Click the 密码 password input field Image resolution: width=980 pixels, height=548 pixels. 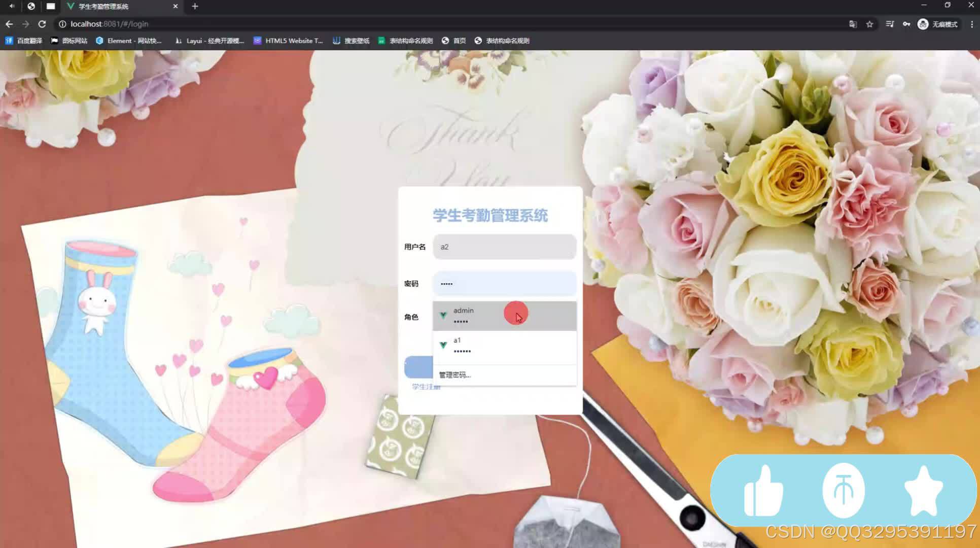[504, 284]
